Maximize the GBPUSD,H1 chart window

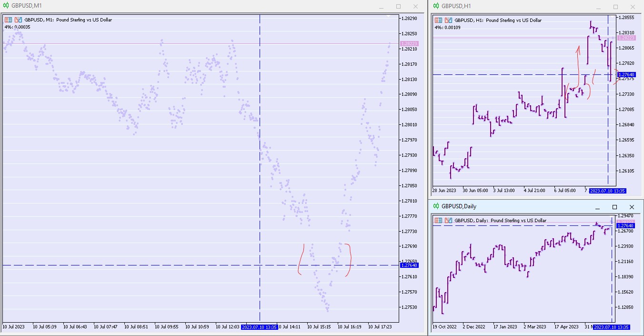click(615, 7)
